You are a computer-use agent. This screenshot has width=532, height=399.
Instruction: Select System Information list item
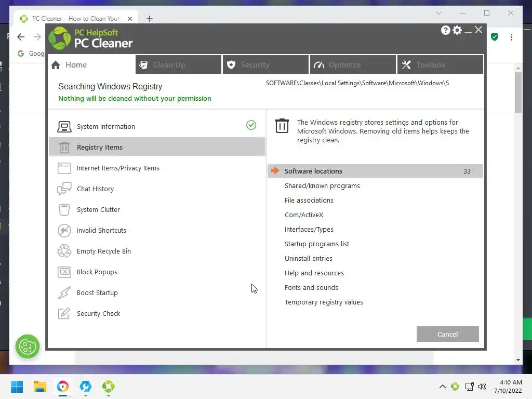tap(157, 127)
